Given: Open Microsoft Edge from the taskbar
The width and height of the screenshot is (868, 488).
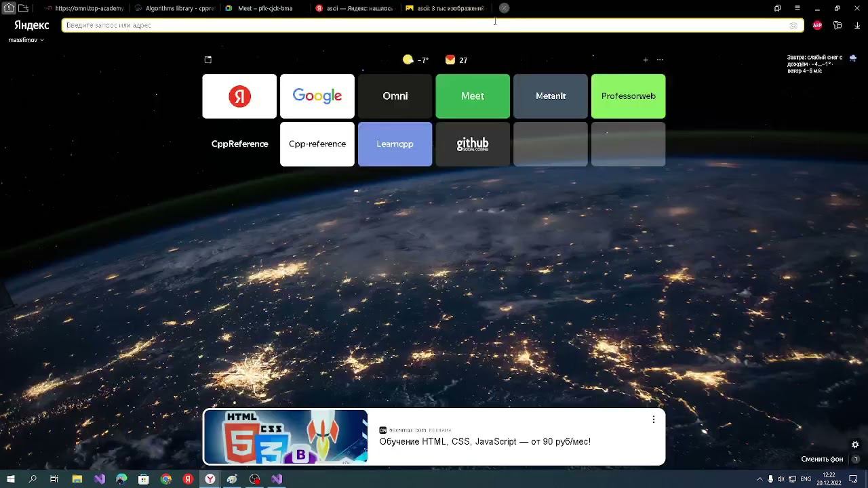Looking at the screenshot, I should point(121,479).
